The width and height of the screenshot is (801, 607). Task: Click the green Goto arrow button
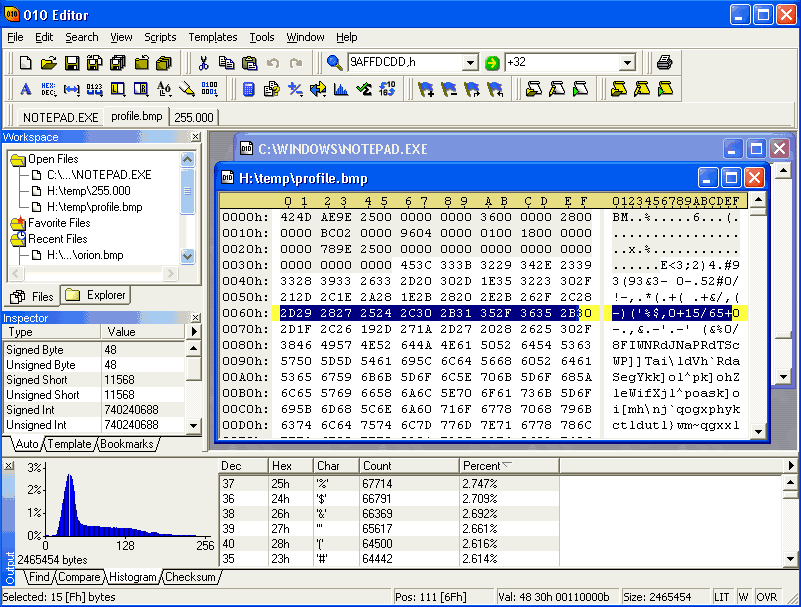[492, 63]
